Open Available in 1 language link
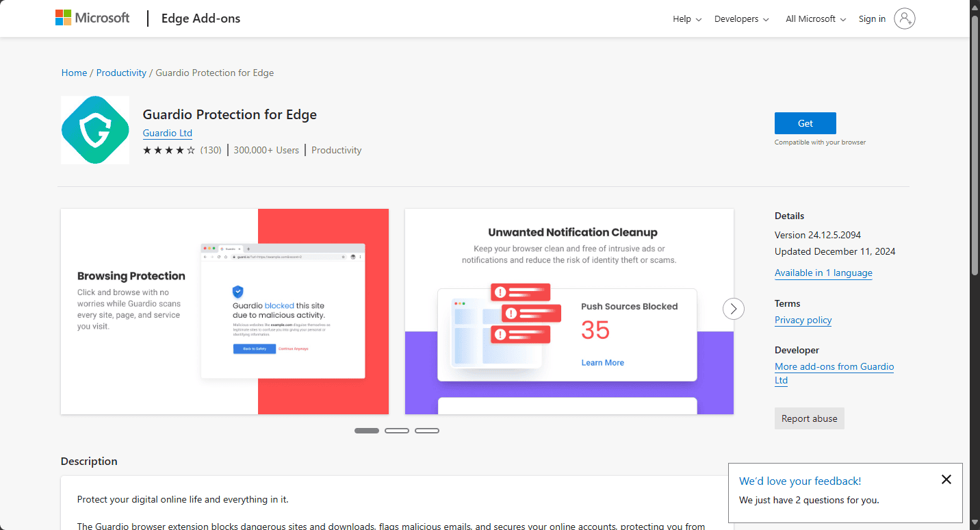 (823, 273)
